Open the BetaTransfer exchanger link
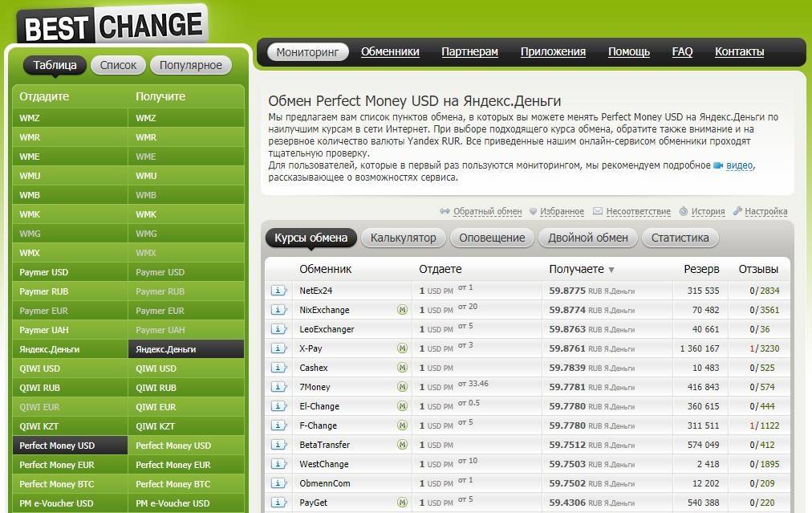The image size is (812, 513). (x=324, y=445)
